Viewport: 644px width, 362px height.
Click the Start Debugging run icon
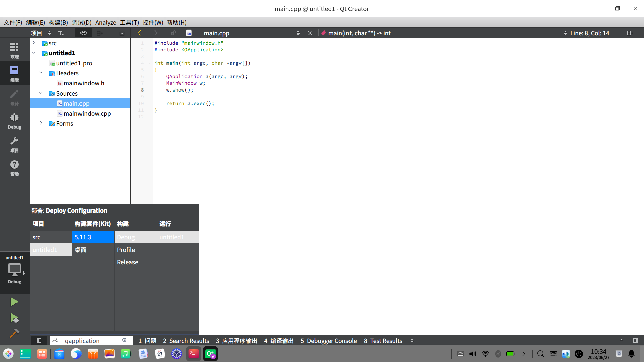(14, 318)
